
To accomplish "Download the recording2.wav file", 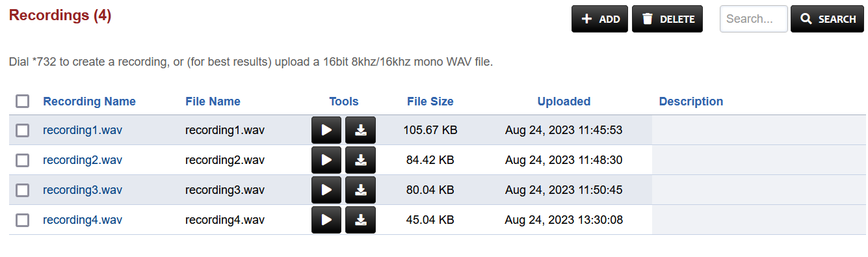I will 360,160.
